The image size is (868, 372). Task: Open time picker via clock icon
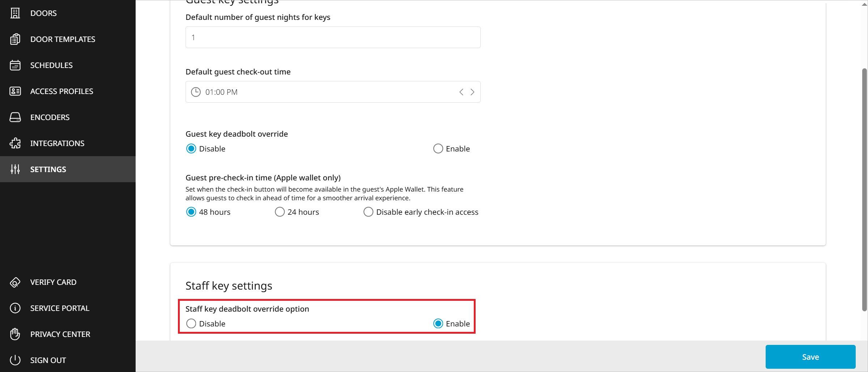[196, 92]
